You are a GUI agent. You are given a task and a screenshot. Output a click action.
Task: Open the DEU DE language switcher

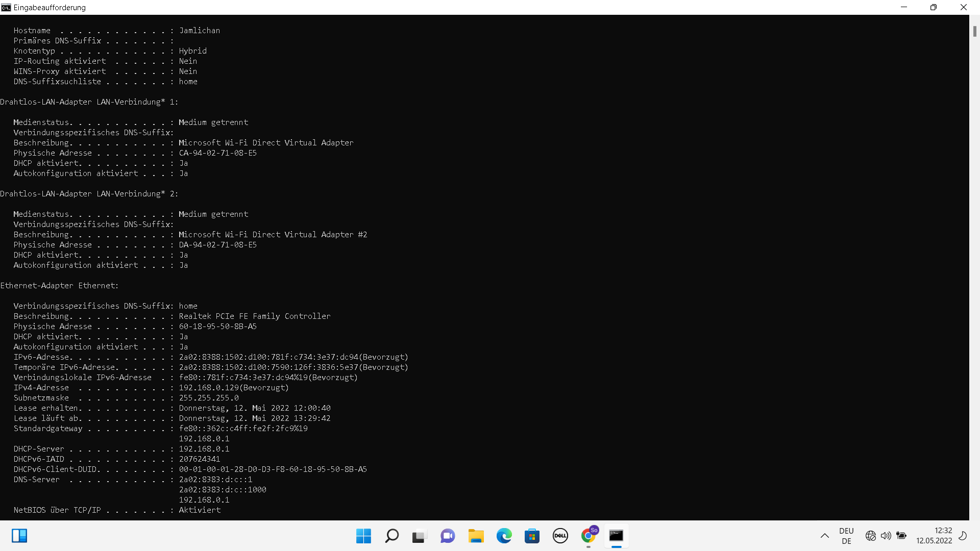pyautogui.click(x=846, y=536)
